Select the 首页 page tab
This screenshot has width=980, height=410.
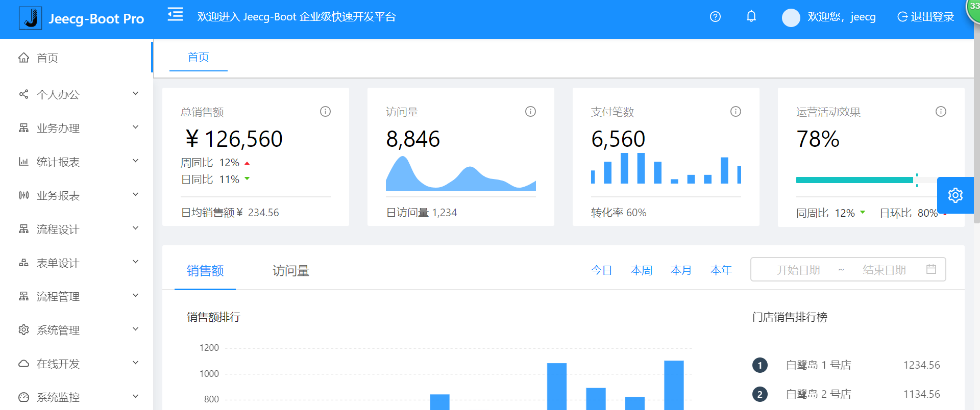(199, 57)
